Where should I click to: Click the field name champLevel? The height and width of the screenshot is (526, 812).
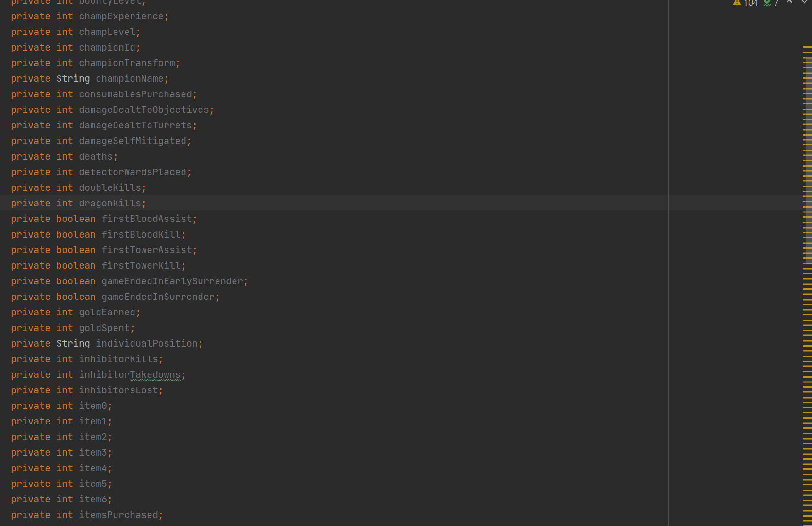click(x=107, y=32)
